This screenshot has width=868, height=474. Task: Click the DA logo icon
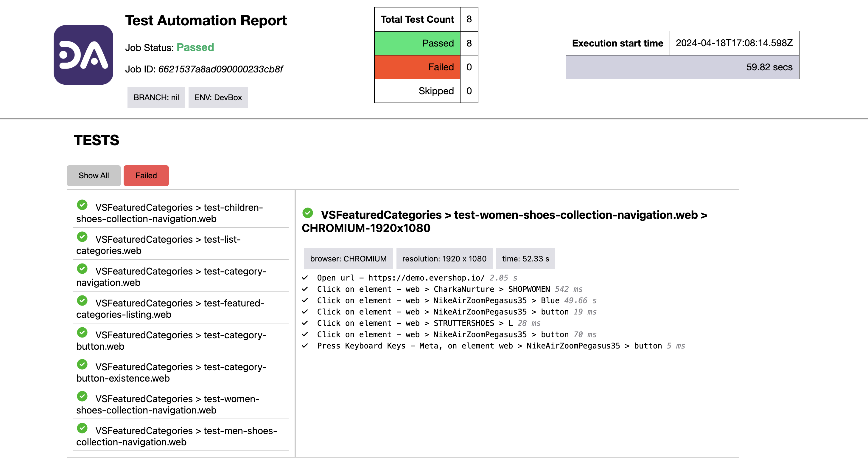coord(83,55)
